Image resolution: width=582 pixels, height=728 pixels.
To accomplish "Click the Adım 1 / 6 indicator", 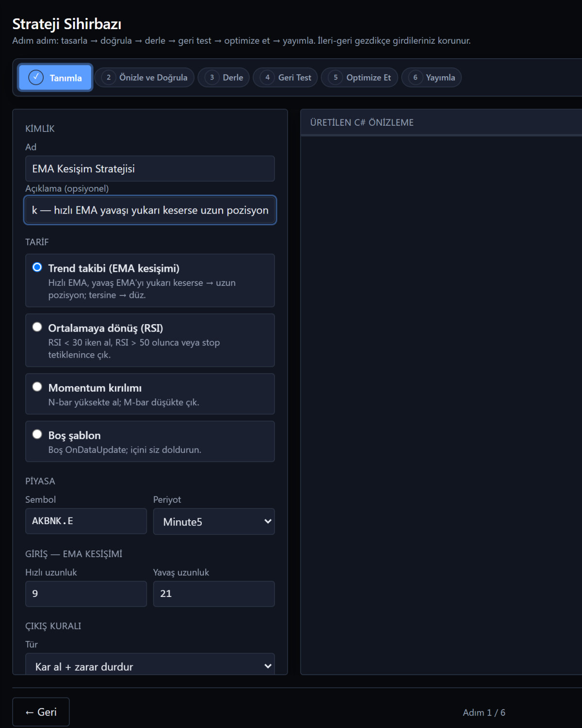I will click(484, 712).
